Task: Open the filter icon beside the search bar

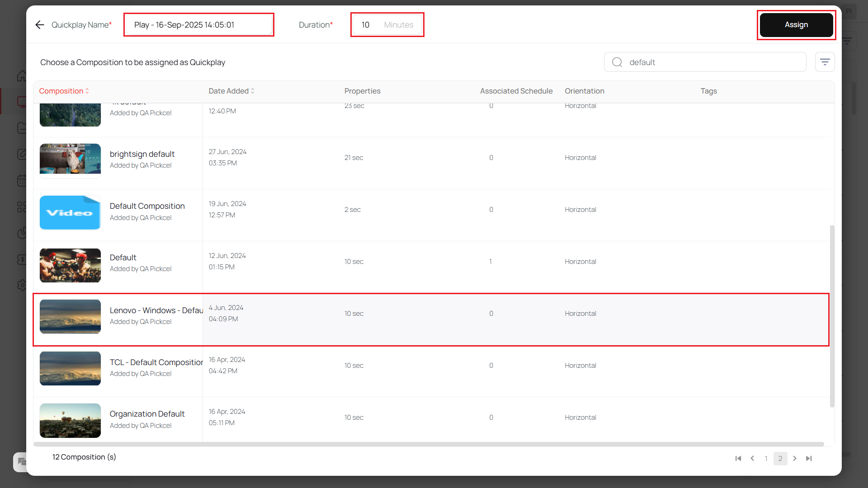Action: coord(825,62)
